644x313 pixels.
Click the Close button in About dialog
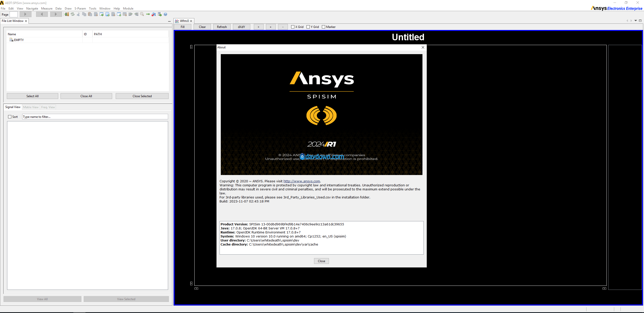(x=321, y=261)
